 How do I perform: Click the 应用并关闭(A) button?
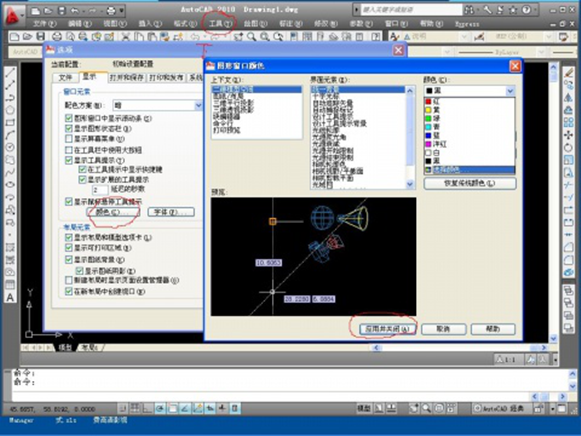[x=387, y=329]
